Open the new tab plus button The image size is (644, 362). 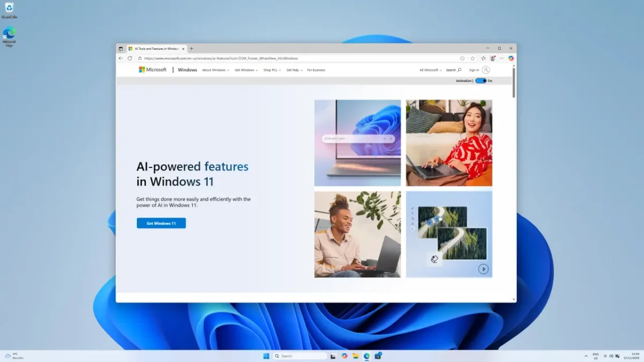coord(192,49)
